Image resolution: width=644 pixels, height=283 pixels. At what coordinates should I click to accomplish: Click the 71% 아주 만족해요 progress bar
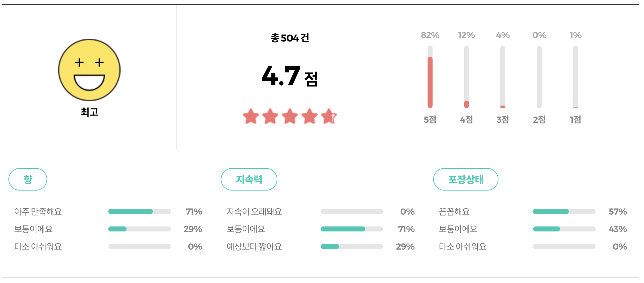(x=139, y=211)
